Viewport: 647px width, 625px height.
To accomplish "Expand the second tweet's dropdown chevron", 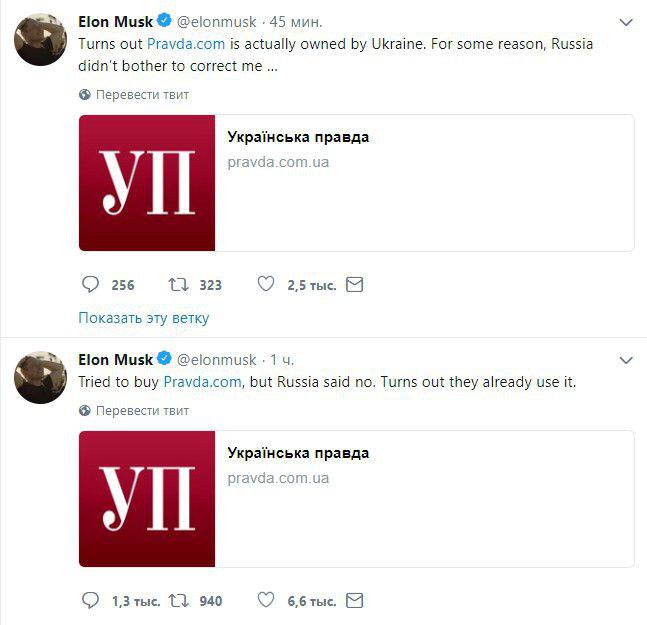I will click(x=626, y=360).
